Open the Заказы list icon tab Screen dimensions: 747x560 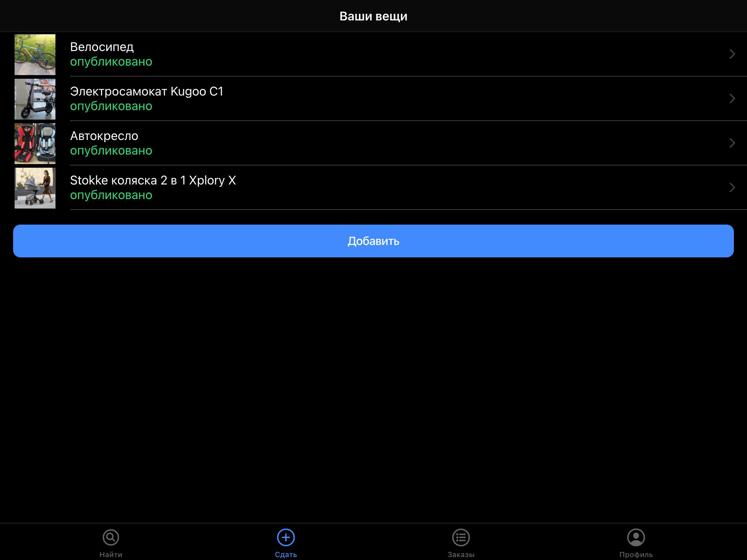pyautogui.click(x=461, y=537)
